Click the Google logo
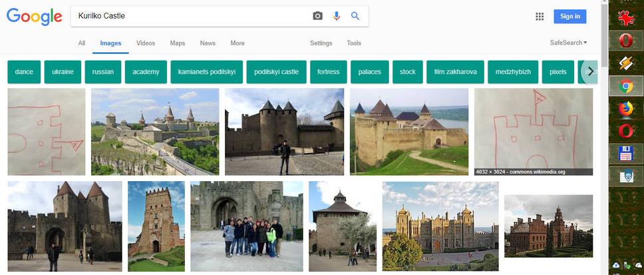Image resolution: width=644 pixels, height=275 pixels. (x=34, y=17)
